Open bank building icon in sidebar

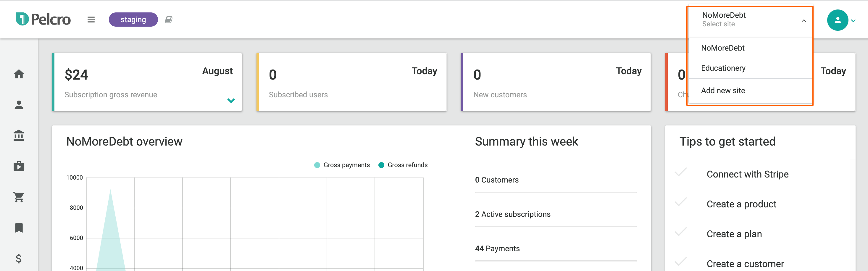[x=19, y=135]
